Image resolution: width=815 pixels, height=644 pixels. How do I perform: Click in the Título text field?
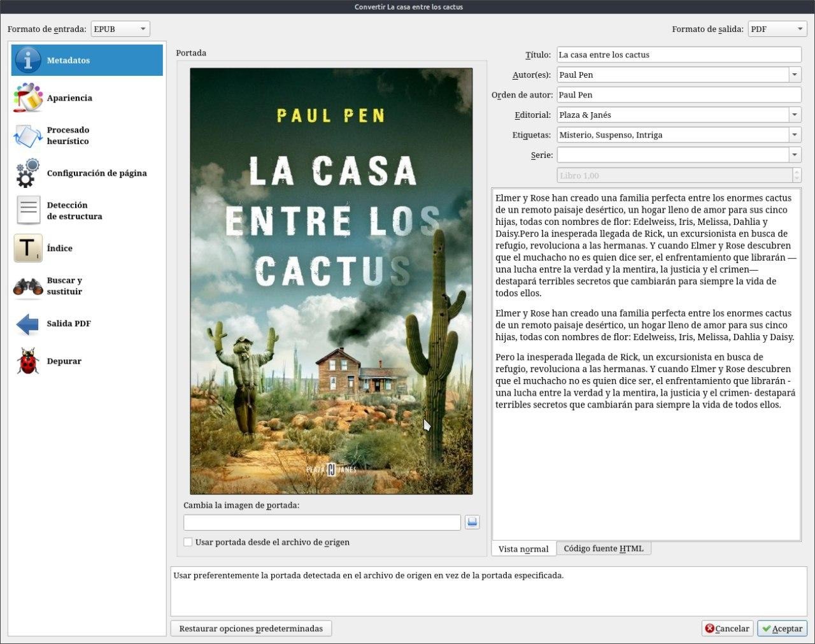[x=678, y=55]
